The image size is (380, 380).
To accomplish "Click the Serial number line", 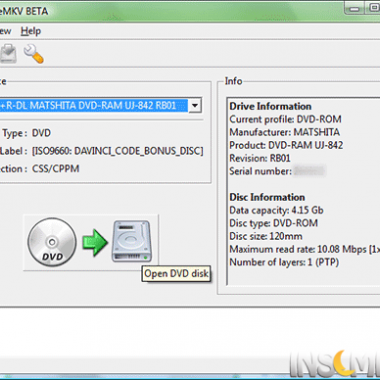I will pos(277,171).
